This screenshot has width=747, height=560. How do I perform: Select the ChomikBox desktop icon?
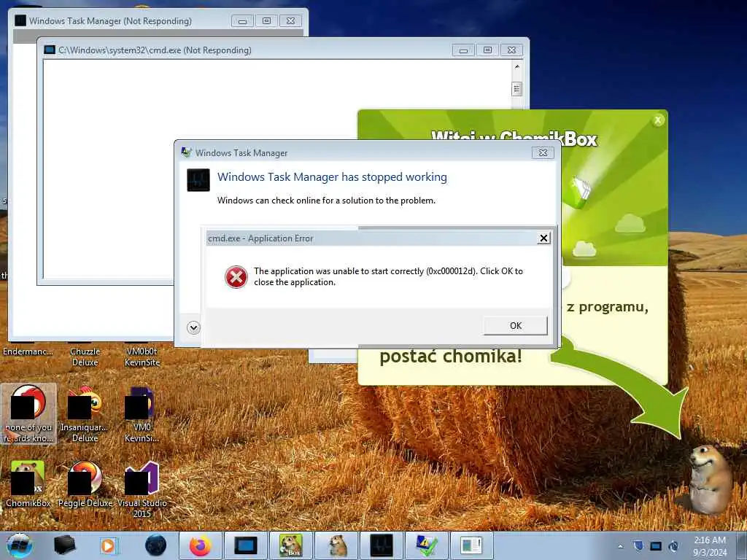click(x=28, y=484)
